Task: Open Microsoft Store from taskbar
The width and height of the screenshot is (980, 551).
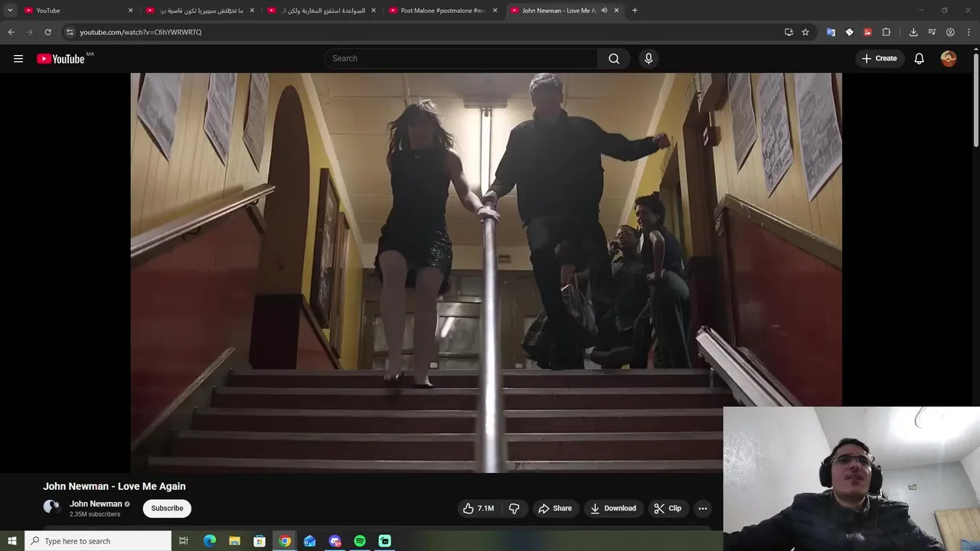Action: (x=260, y=541)
